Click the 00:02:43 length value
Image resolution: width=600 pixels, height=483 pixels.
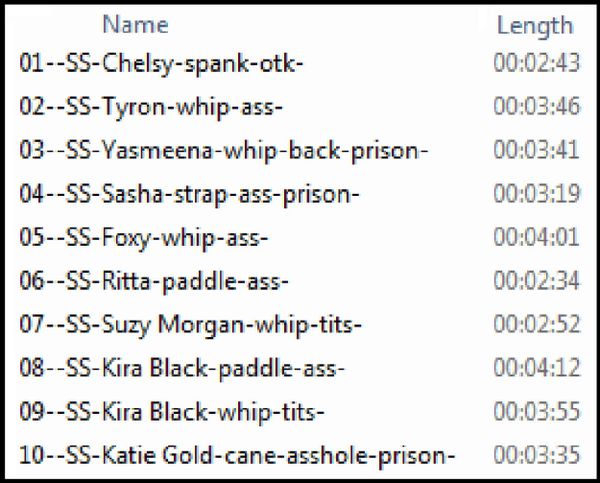(x=536, y=62)
